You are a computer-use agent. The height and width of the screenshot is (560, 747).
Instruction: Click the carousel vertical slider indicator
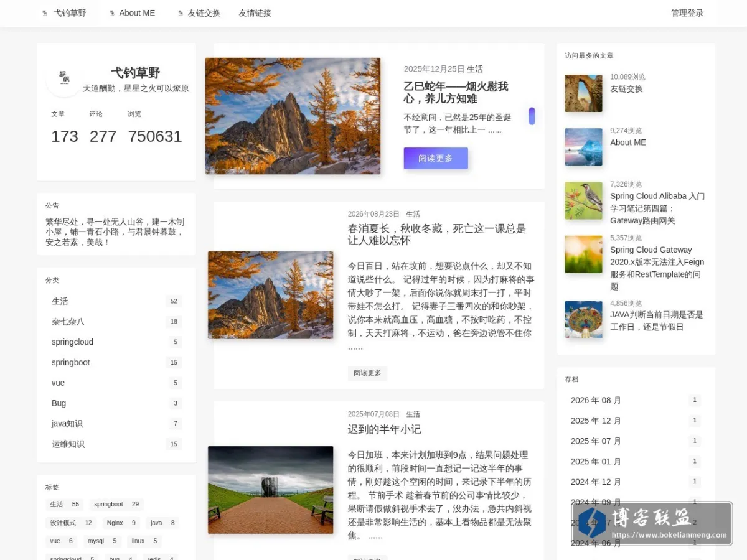point(532,116)
